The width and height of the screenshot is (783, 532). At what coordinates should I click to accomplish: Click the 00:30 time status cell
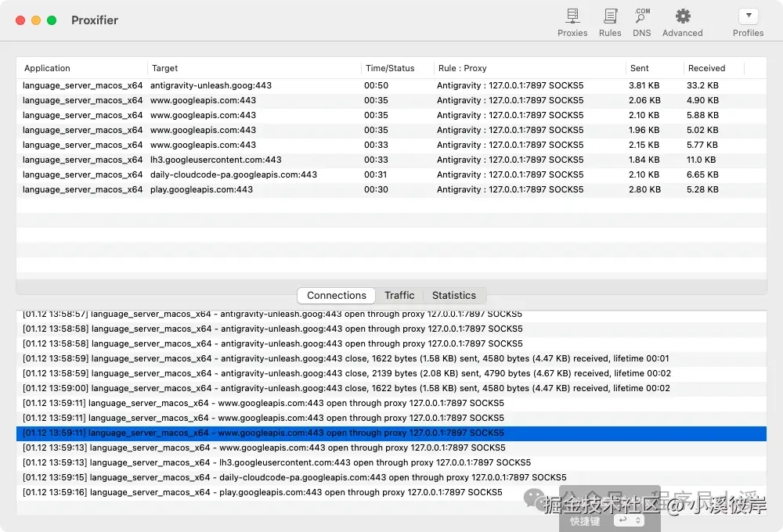coord(376,189)
